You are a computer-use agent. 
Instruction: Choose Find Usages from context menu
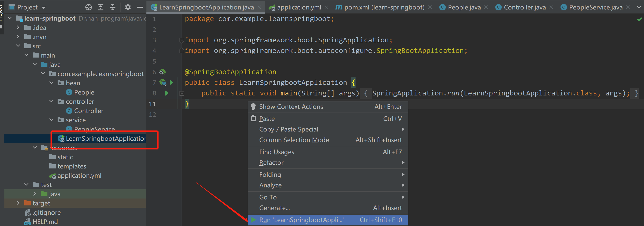[276, 152]
